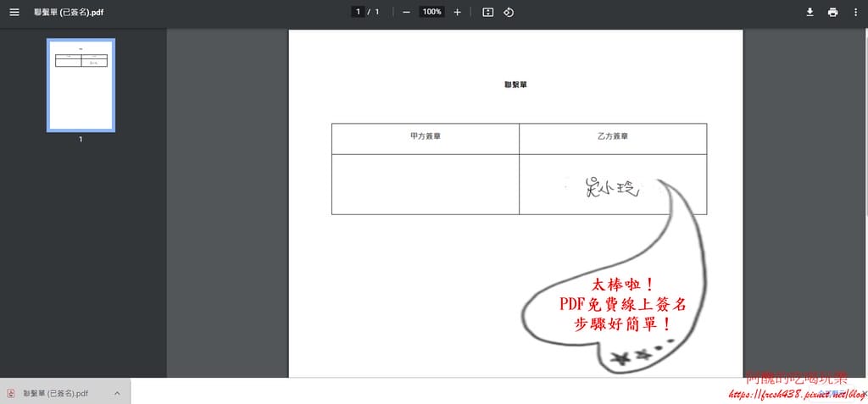This screenshot has width=868, height=404.
Task: Zoom in with the plus button
Action: click(457, 12)
